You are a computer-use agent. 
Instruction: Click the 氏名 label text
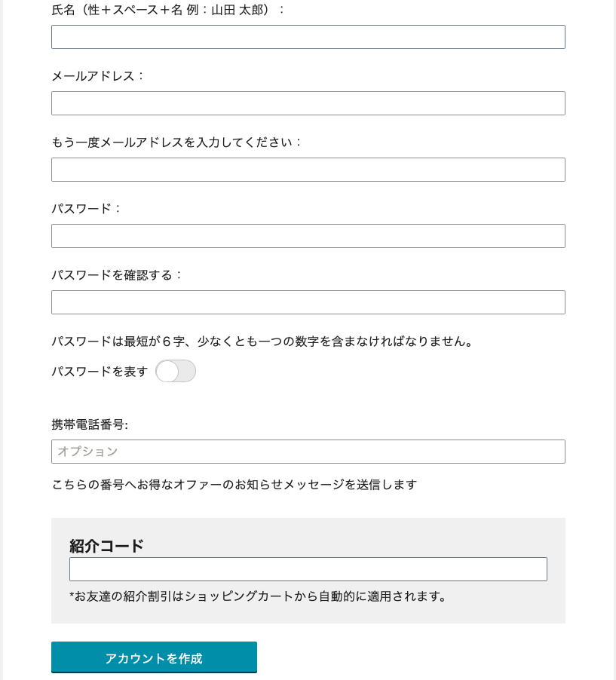(x=168, y=10)
